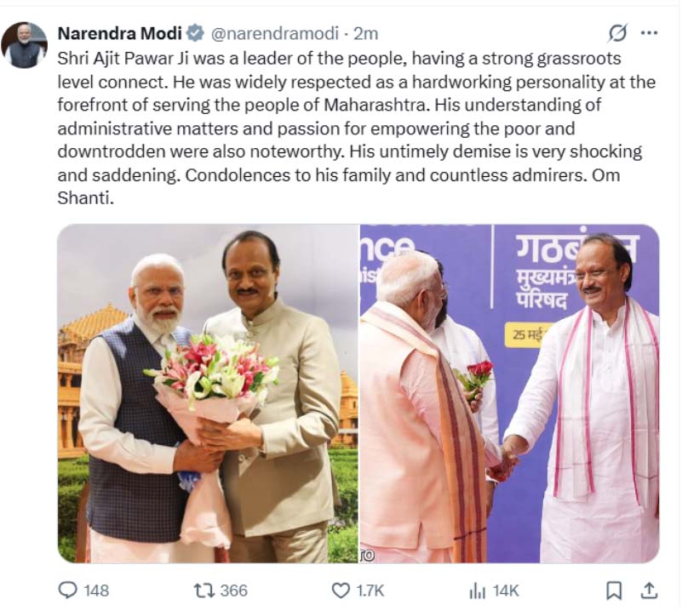Open the three-dot more options menu

click(649, 33)
